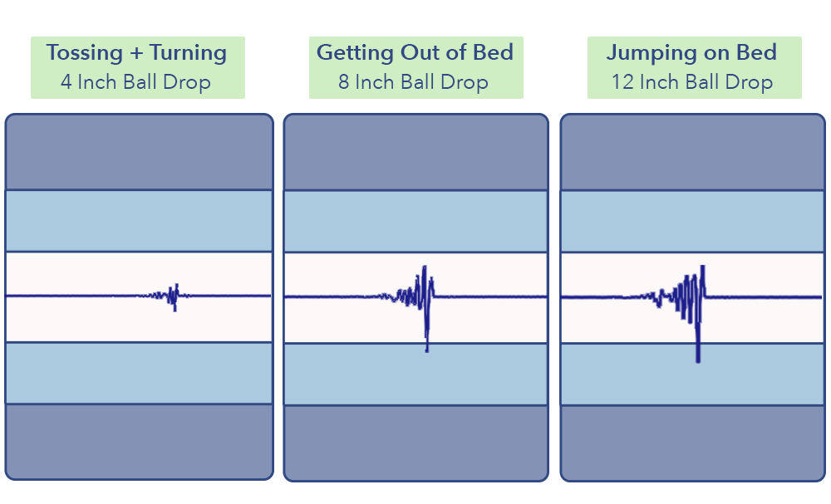Click lower light blue band in Getting Out chart
Image resolution: width=831 pixels, height=504 pixels.
(416, 374)
